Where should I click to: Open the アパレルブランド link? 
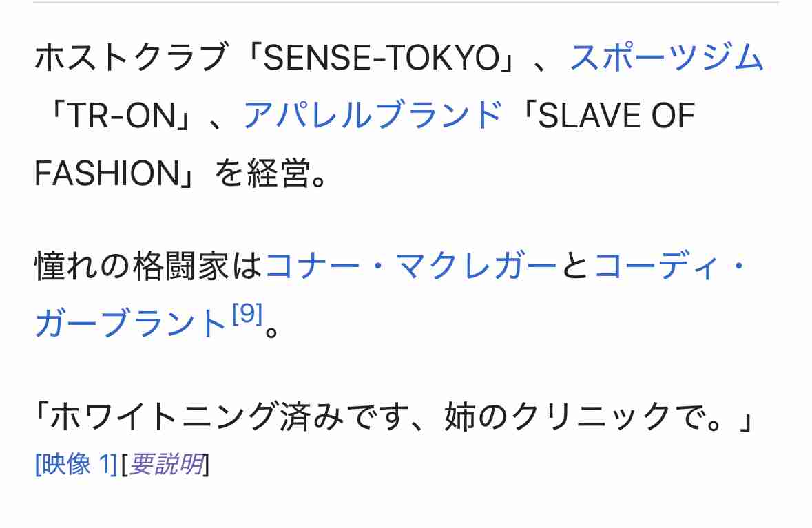[x=373, y=115]
